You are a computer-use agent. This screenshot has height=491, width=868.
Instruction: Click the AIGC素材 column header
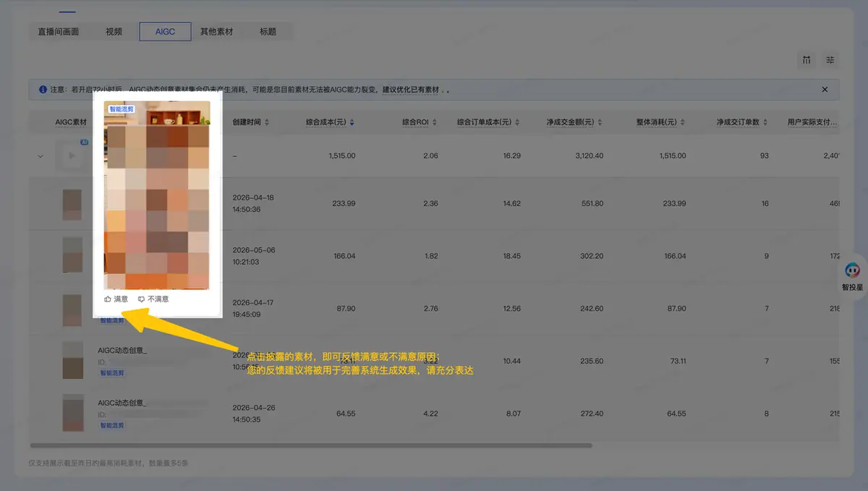tap(71, 122)
